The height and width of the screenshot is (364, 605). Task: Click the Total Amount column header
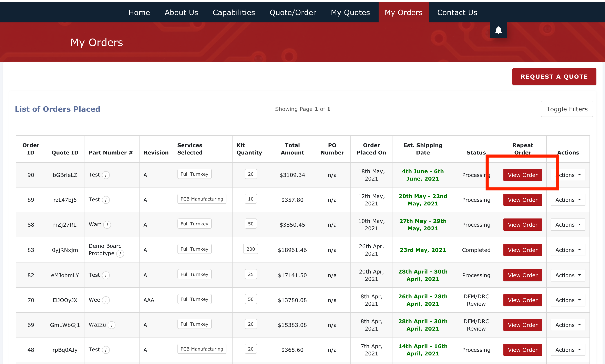292,149
